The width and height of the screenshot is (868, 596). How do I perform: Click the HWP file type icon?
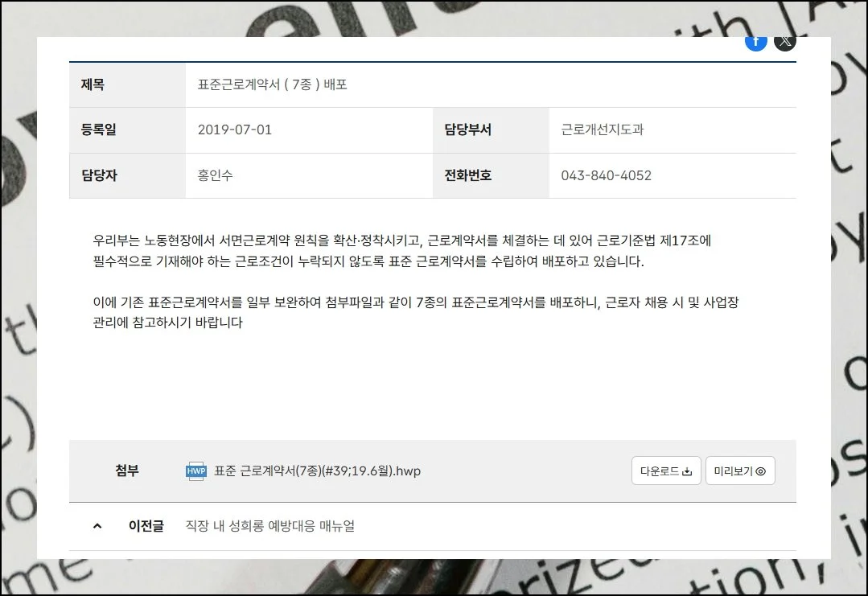coord(196,471)
